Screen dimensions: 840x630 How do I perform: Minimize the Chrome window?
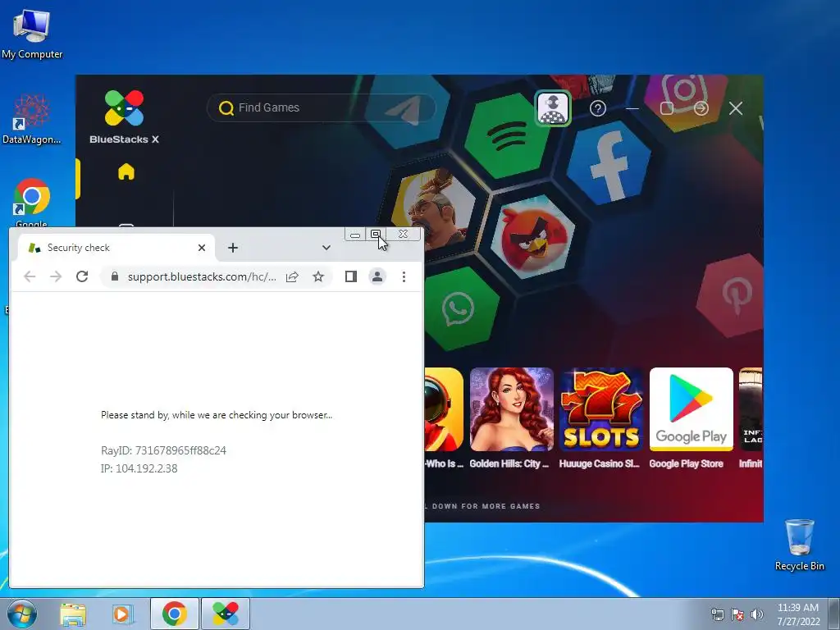click(354, 235)
